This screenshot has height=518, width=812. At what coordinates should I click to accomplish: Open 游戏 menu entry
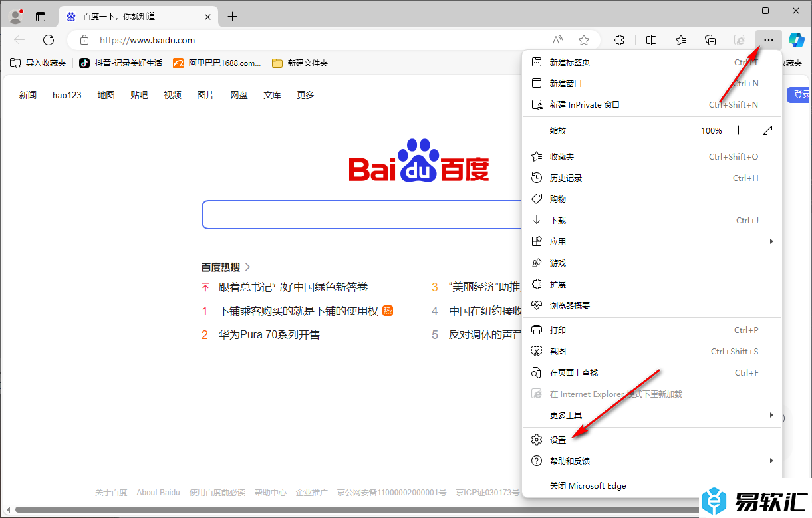click(652, 263)
